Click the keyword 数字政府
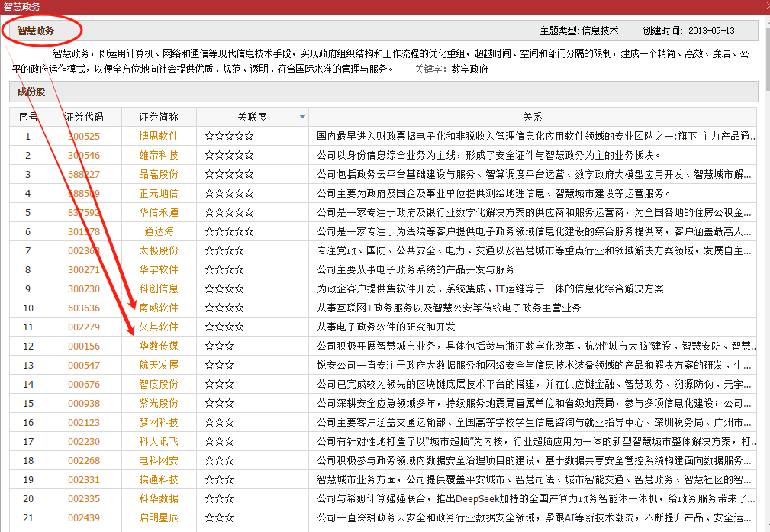This screenshot has height=532, width=770. [x=469, y=69]
